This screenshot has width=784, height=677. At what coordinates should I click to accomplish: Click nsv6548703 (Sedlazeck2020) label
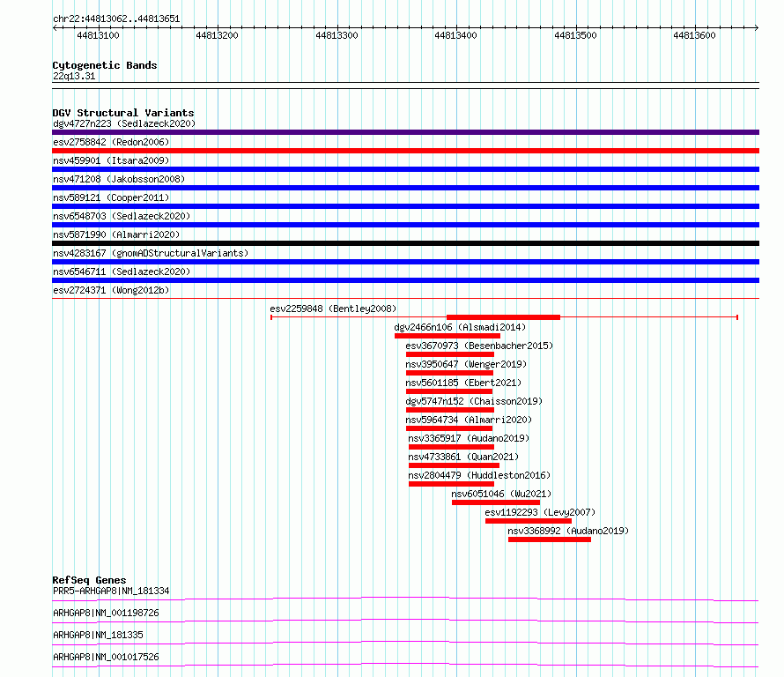click(x=122, y=216)
